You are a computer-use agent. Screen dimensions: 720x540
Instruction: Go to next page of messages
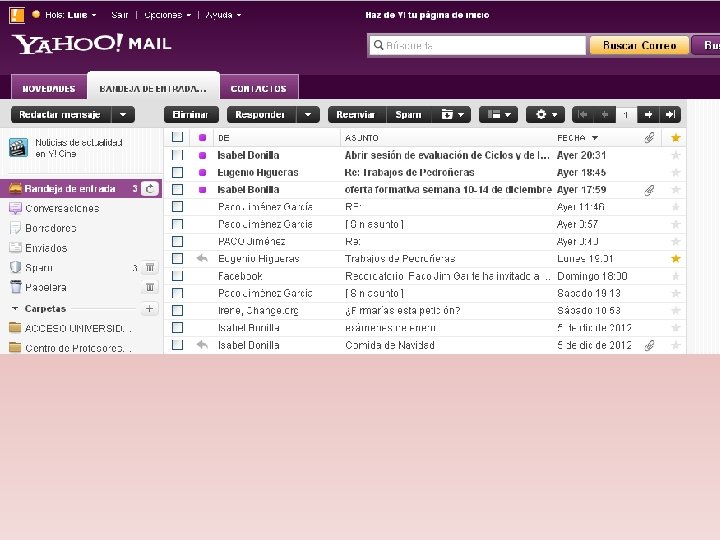[x=648, y=114]
